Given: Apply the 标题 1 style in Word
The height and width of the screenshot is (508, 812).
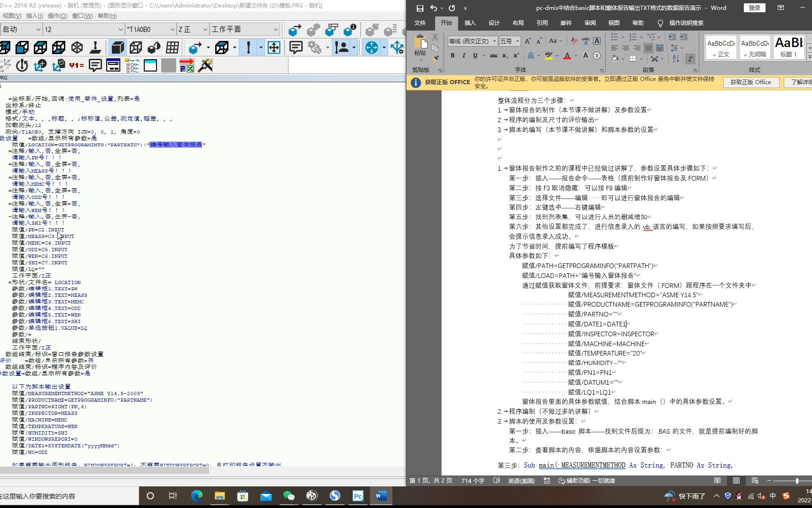Looking at the screenshot, I should pos(789,48).
